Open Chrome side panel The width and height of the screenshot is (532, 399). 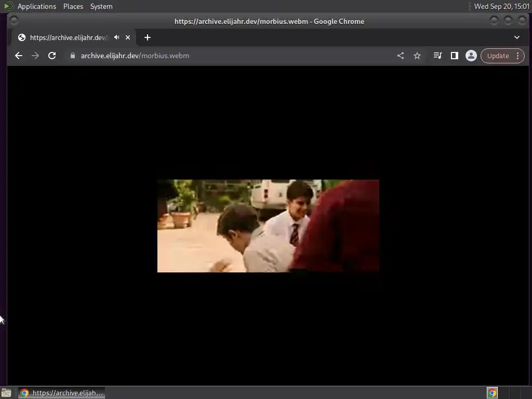pos(454,56)
